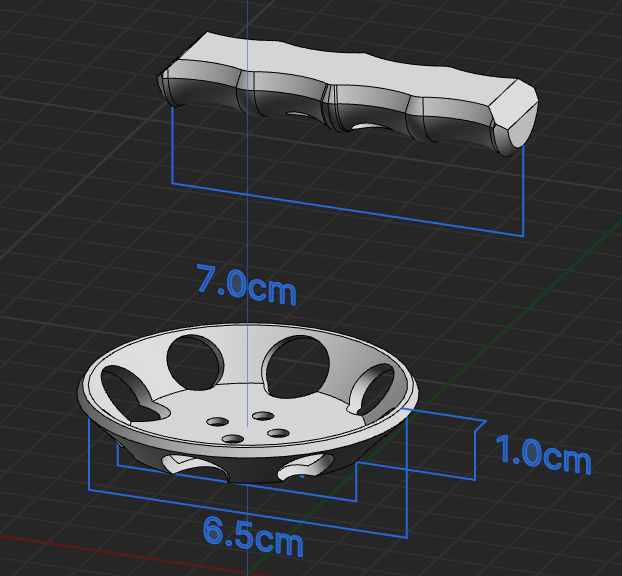This screenshot has height=576, width=622.
Task: Select the front-right small center hole
Action: coord(278,433)
